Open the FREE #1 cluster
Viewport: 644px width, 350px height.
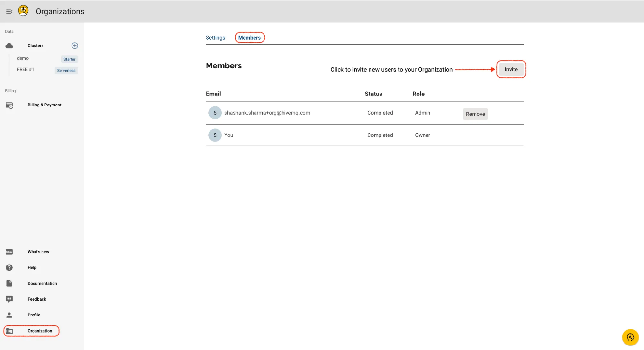pyautogui.click(x=25, y=69)
